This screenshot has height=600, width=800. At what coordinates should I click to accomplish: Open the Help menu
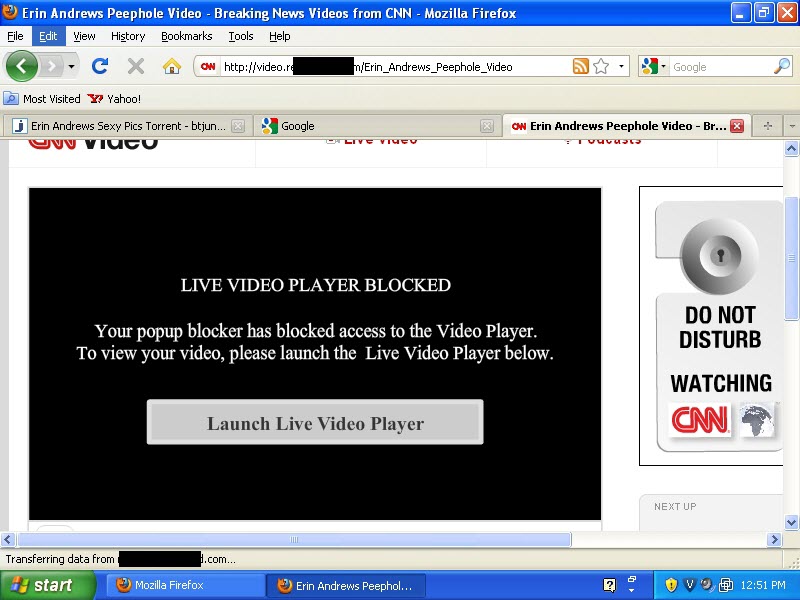(x=280, y=36)
